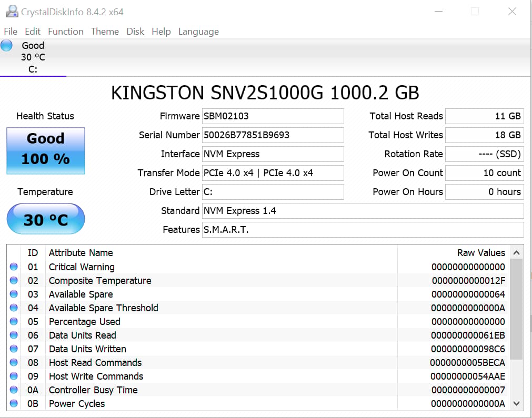Click status dot for Data Units Written
Viewport: 532px width, 418px height.
tap(14, 349)
